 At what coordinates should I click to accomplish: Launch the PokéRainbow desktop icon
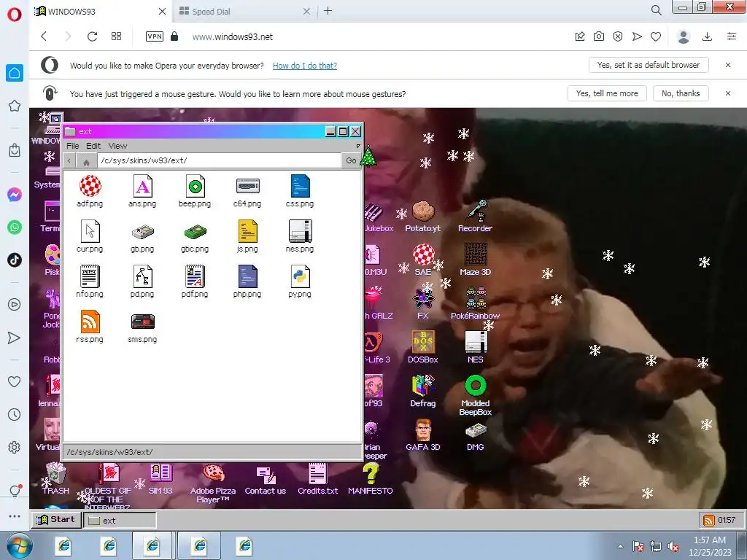pyautogui.click(x=475, y=298)
